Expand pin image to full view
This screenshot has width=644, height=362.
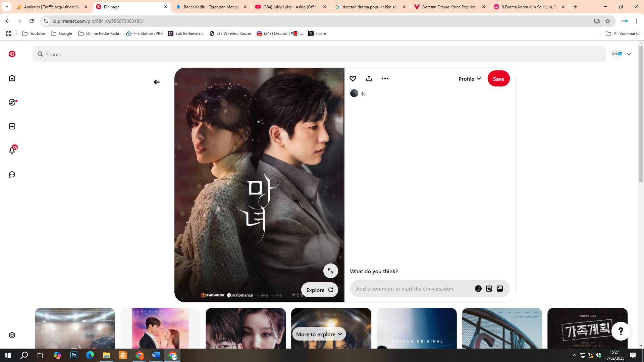[x=331, y=271]
